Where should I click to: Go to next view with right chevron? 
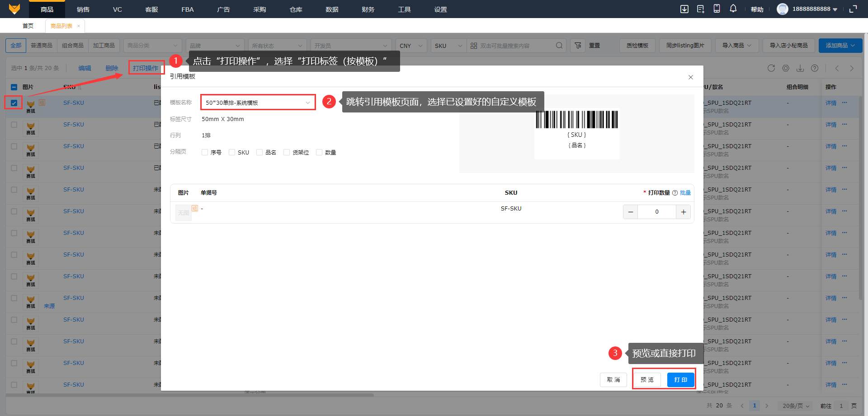point(852,68)
